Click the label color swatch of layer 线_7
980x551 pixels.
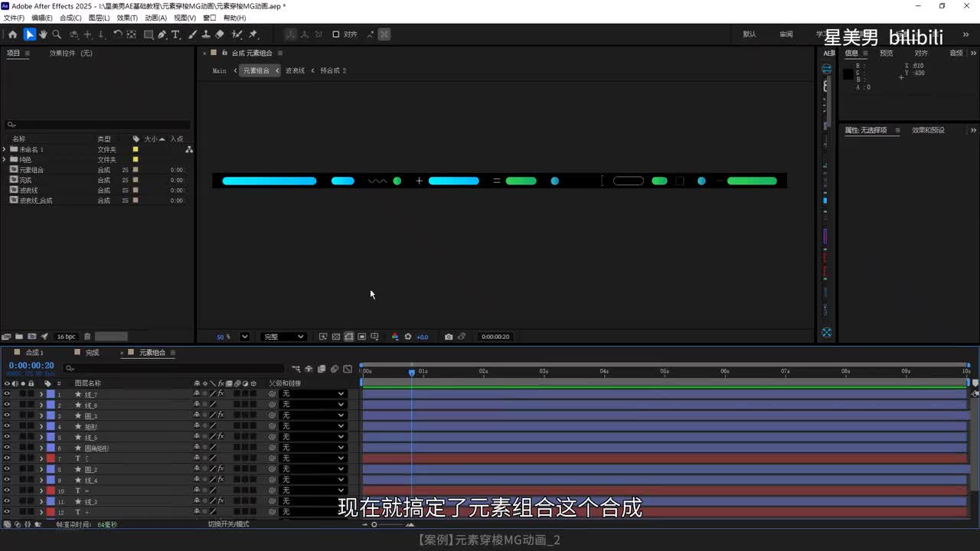[x=51, y=394]
